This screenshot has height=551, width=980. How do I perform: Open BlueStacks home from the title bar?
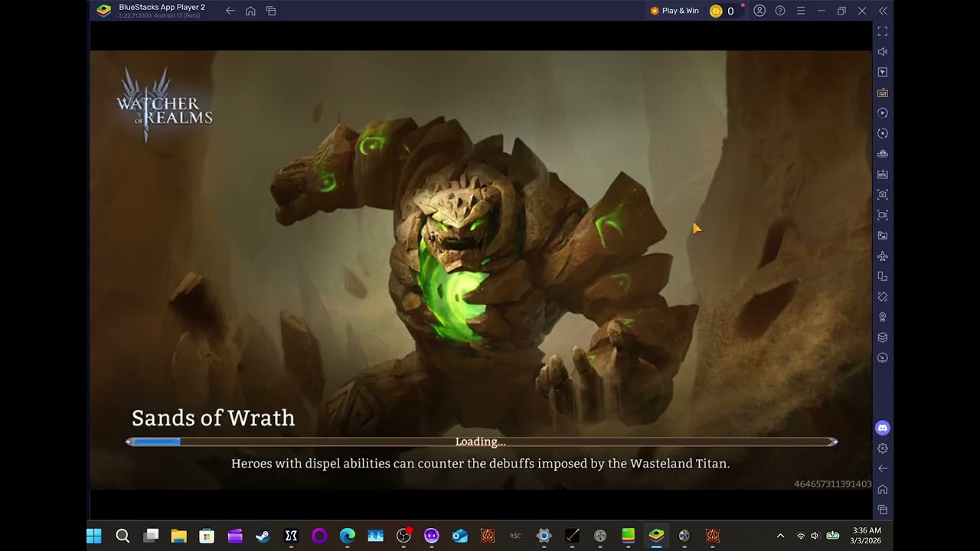250,11
